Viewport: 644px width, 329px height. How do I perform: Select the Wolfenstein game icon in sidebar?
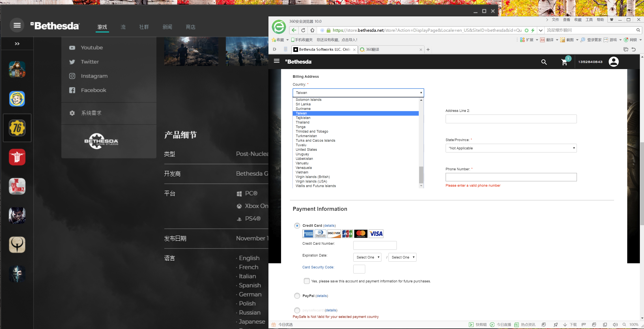(x=17, y=157)
